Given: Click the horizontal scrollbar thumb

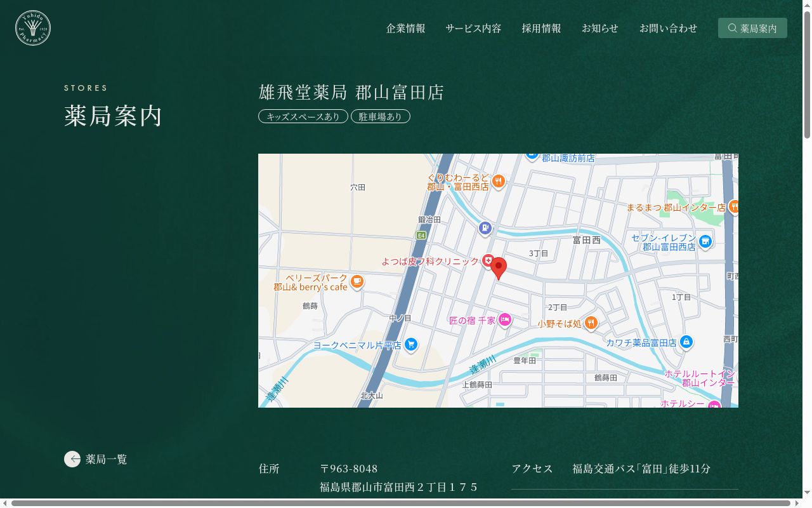Looking at the screenshot, I should [401, 503].
